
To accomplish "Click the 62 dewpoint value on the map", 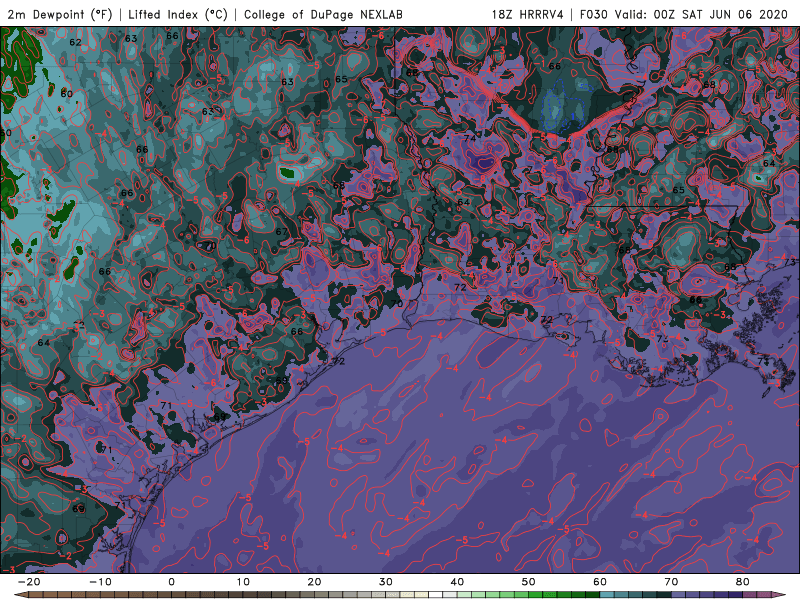I will coord(76,42).
